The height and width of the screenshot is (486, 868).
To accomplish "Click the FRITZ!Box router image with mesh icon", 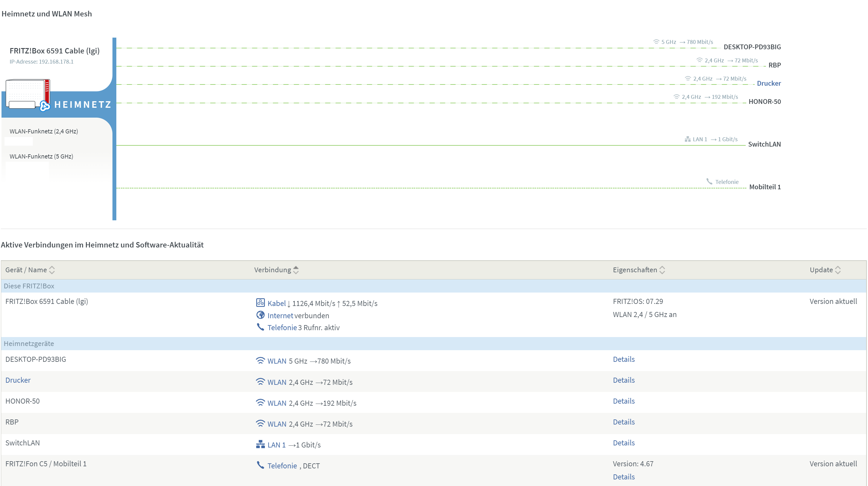I will (28, 94).
